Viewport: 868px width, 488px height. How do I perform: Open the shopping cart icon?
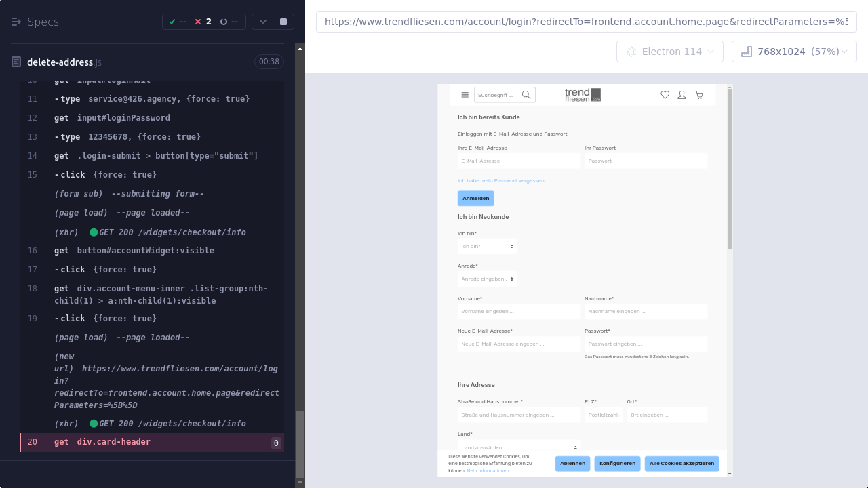coord(698,95)
